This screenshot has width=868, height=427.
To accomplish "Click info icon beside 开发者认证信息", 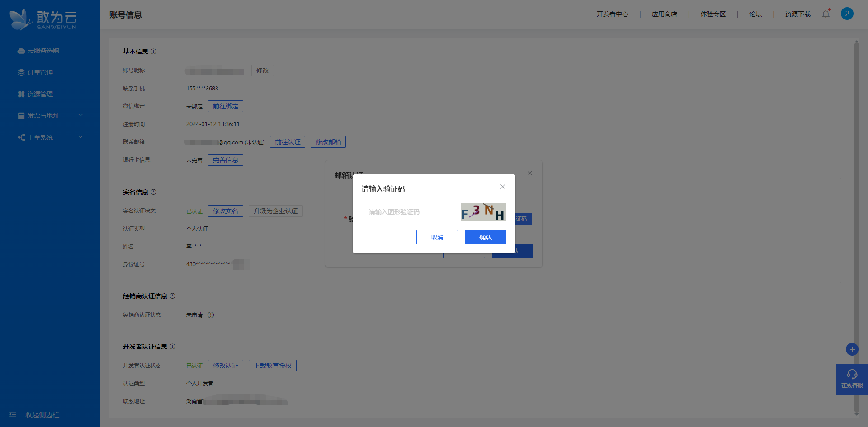I will [173, 347].
